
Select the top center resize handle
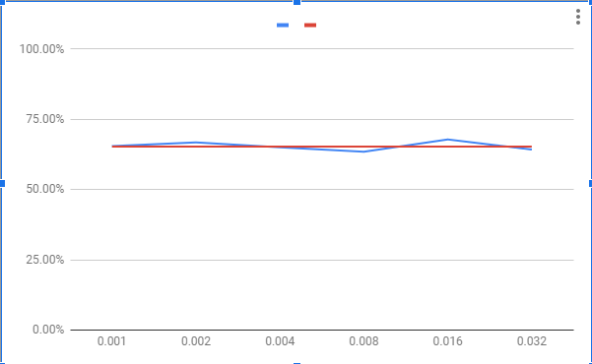click(x=297, y=2)
